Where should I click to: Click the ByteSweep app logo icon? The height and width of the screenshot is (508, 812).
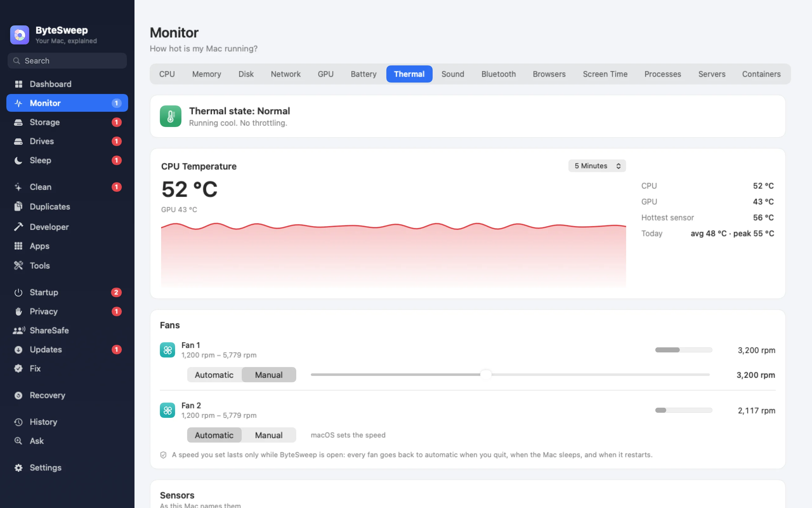coord(19,35)
